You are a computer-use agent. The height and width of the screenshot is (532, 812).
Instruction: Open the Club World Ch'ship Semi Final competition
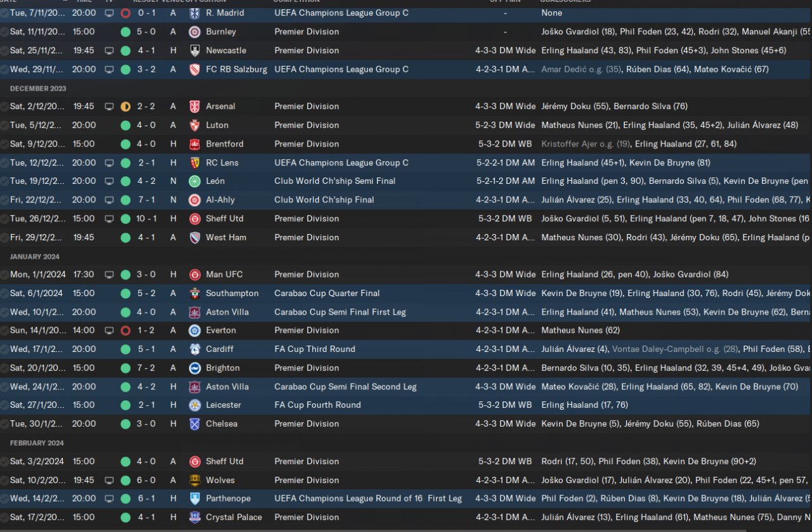coord(335,181)
